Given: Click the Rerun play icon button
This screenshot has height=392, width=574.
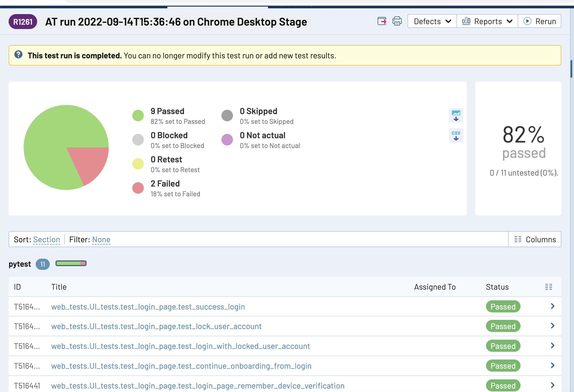Looking at the screenshot, I should coord(539,21).
